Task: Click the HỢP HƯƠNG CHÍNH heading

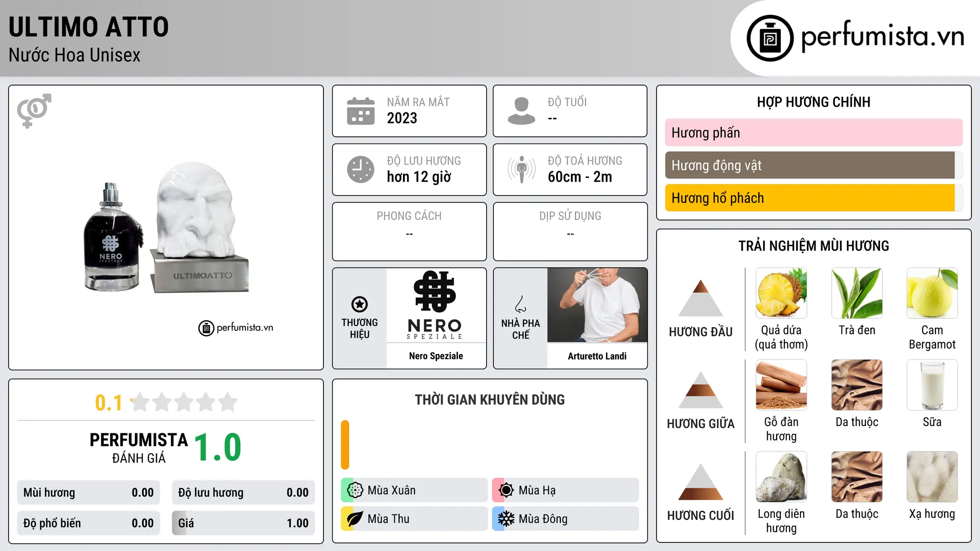Action: click(x=813, y=102)
